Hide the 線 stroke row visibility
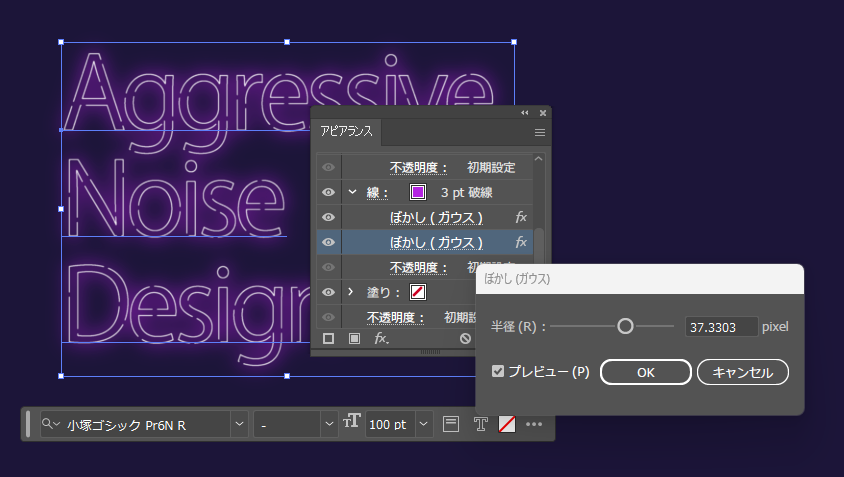The height and width of the screenshot is (477, 844). click(328, 193)
